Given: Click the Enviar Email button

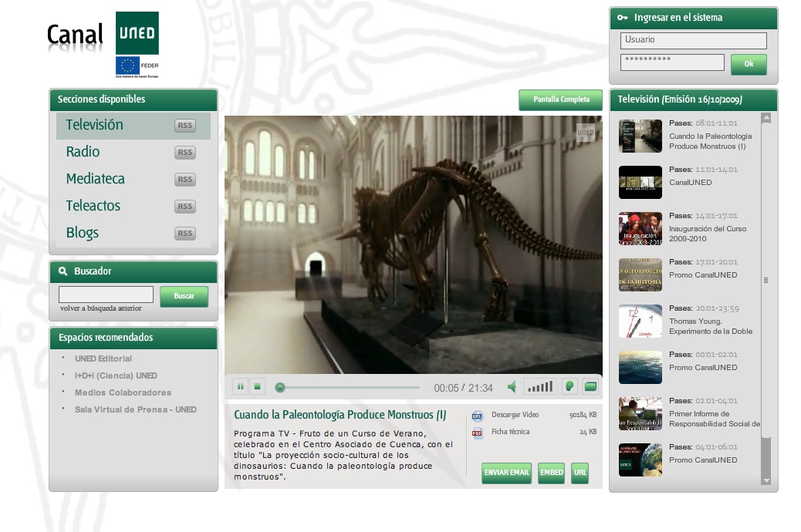Looking at the screenshot, I should point(506,473).
